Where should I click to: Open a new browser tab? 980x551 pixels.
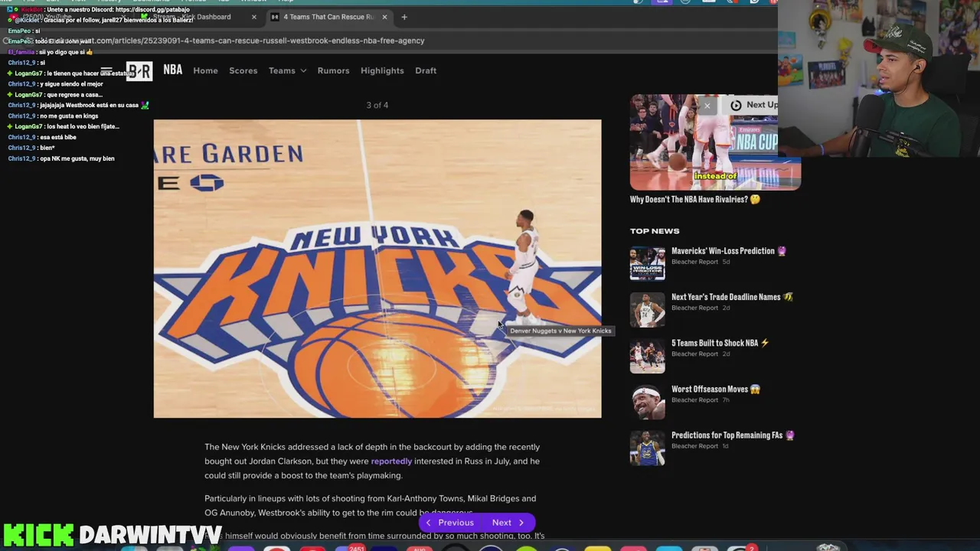(x=404, y=17)
